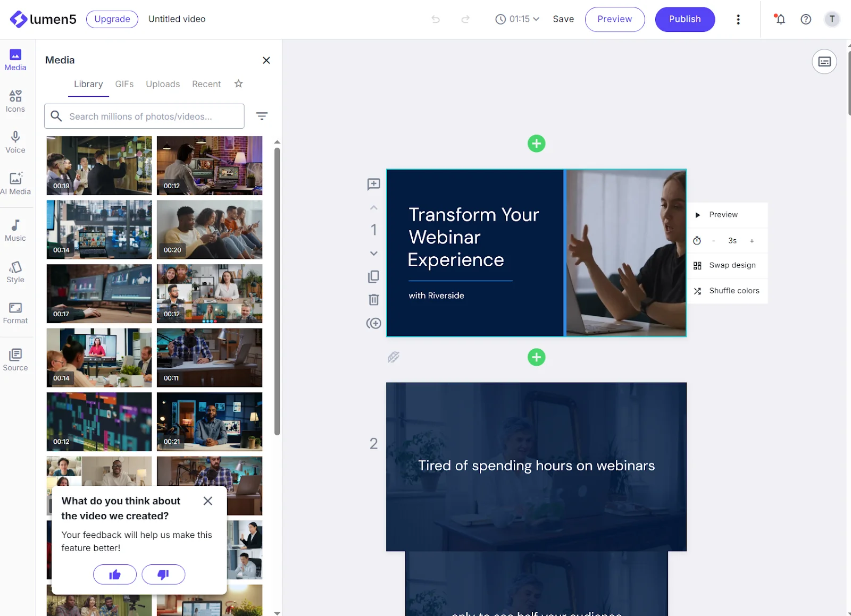Click the Upgrade button

pos(112,19)
